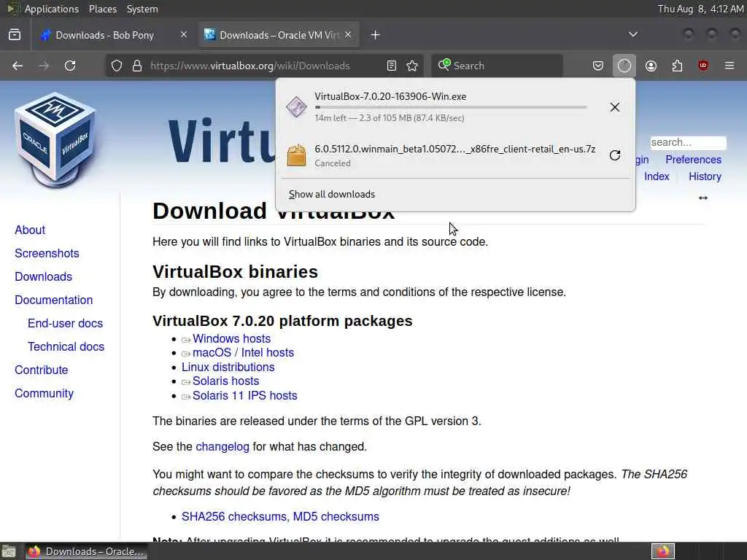
Task: Toggle page width with double-arrow icon
Action: (x=703, y=198)
